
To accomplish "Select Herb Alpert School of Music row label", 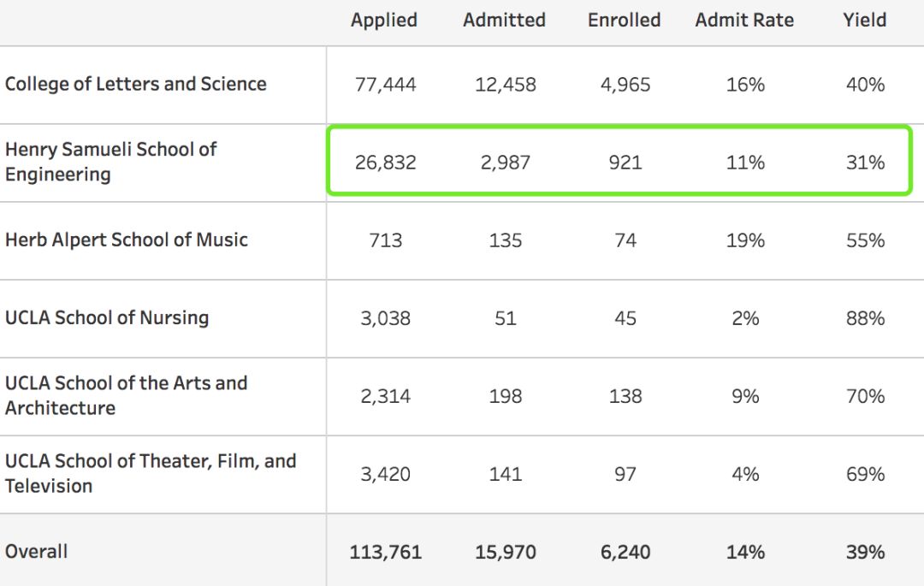I will [x=127, y=240].
